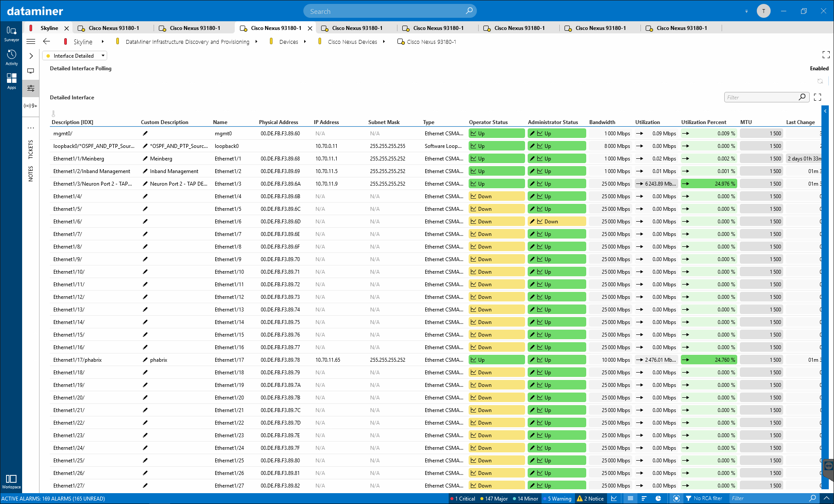The width and height of the screenshot is (834, 504).
Task: Expand breadcrumb arrow after Devices
Action: pos(305,42)
